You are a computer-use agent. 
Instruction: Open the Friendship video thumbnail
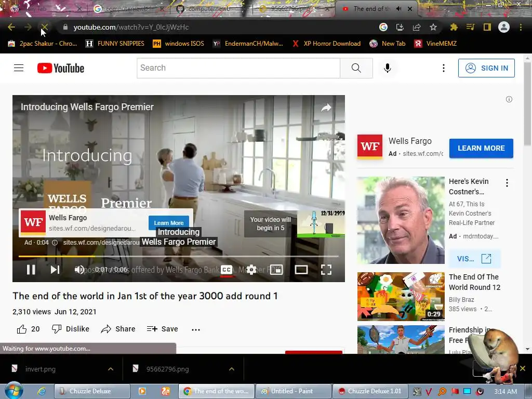click(x=401, y=339)
